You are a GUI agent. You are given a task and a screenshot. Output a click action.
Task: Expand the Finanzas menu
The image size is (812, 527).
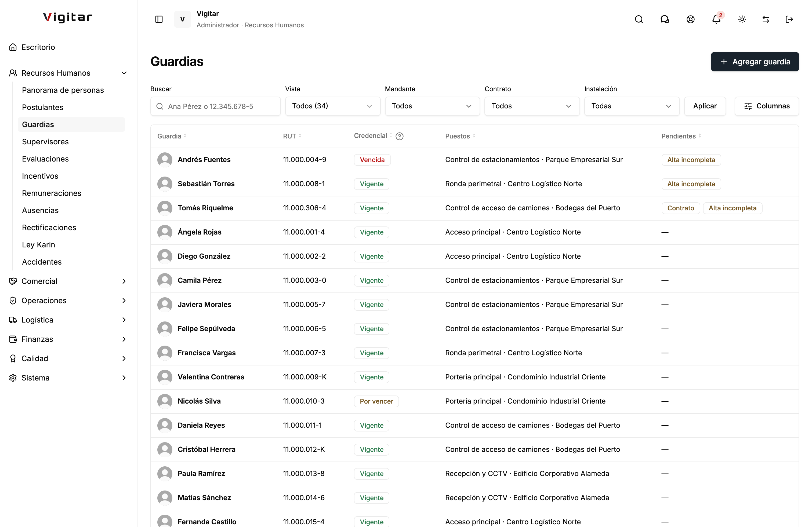click(x=68, y=339)
